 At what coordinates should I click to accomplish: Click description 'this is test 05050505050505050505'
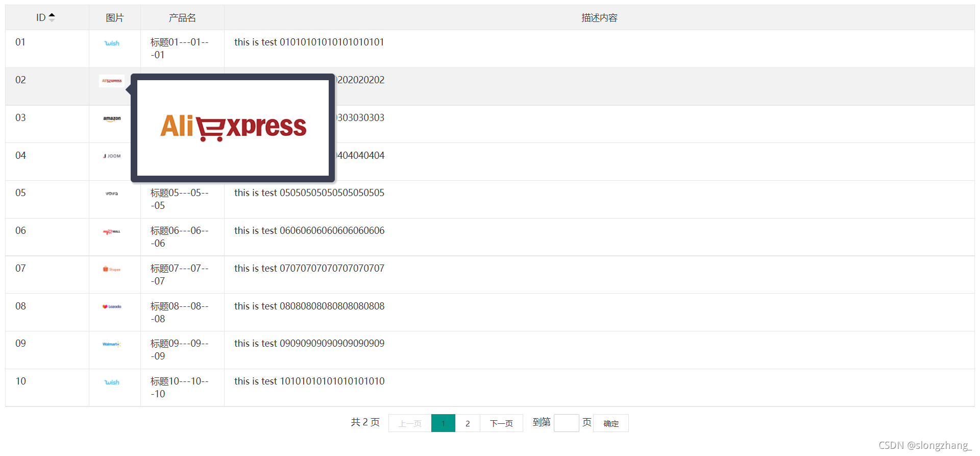pyautogui.click(x=309, y=193)
